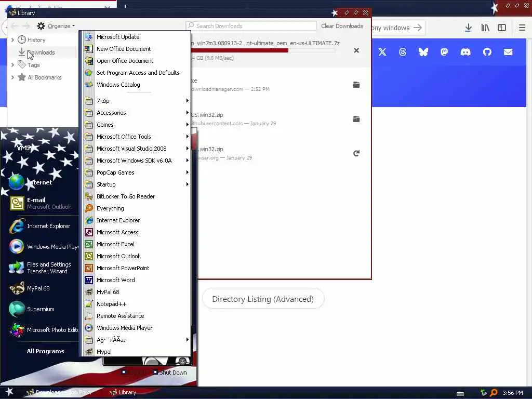Screen dimensions: 532x399
Task: Click the Mastodon social icon
Action: [444, 52]
